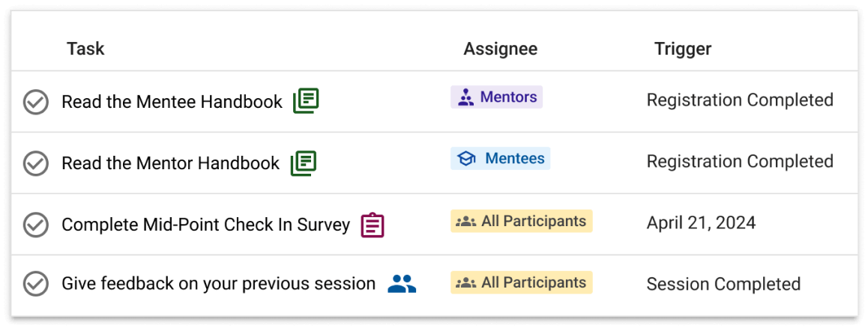Select the purple Mentors assignee badge
This screenshot has height=328, width=868.
tap(496, 97)
